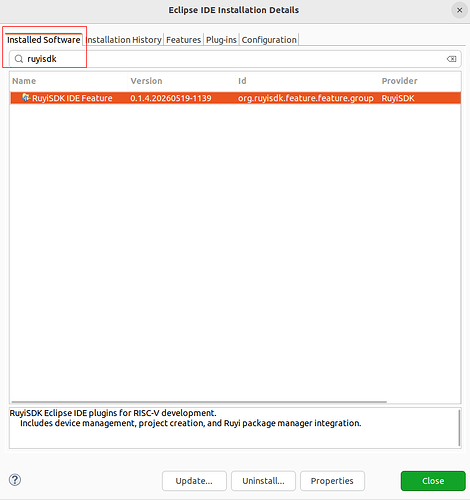
Task: Click the Provider column header
Action: coord(420,81)
